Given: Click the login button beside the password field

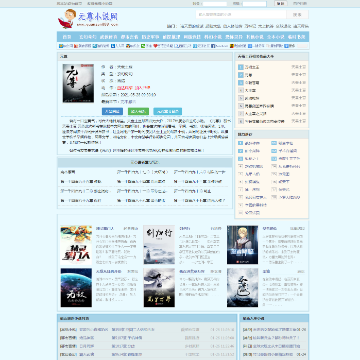Looking at the screenshot, I should pyautogui.click(x=281, y=4).
